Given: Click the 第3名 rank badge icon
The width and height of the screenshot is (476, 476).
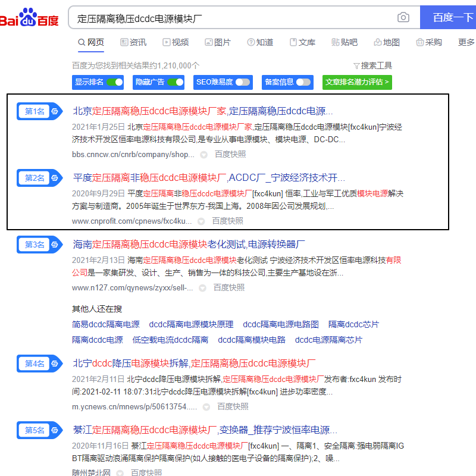Looking at the screenshot, I should coord(39,245).
